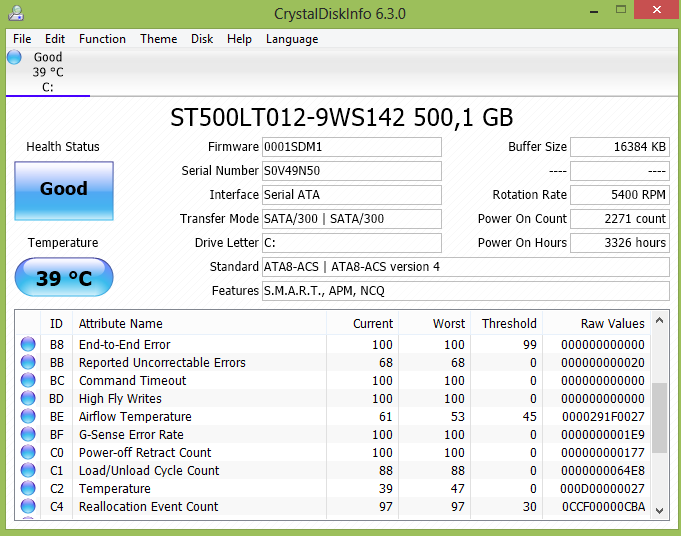The height and width of the screenshot is (536, 681).
Task: Click the Drive Letter field C:
Action: click(x=352, y=242)
